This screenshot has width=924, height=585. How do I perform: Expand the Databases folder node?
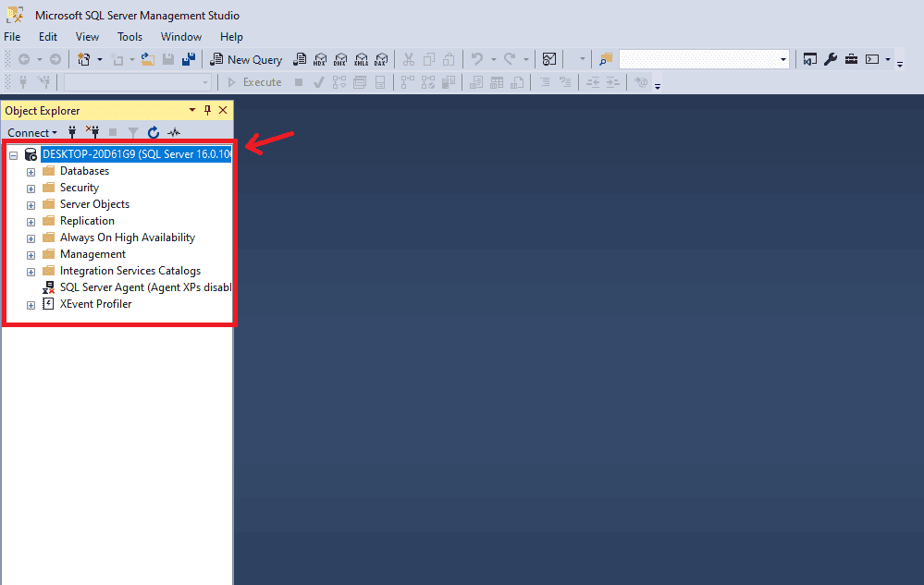click(x=31, y=172)
